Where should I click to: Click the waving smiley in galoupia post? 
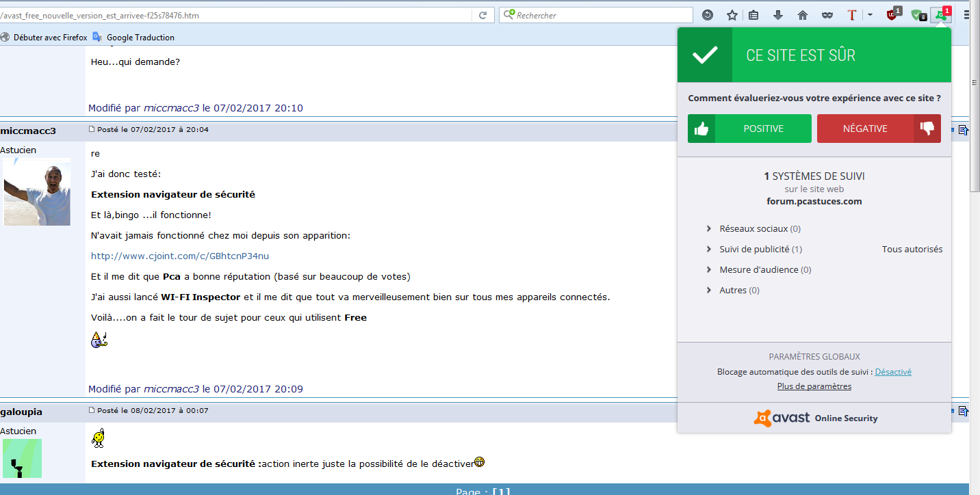tap(98, 438)
